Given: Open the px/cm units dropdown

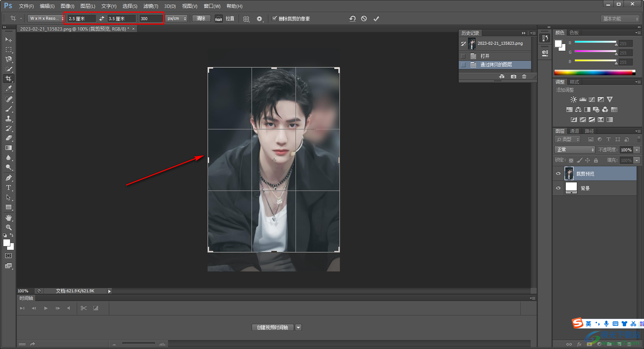Looking at the screenshot, I should pyautogui.click(x=176, y=19).
